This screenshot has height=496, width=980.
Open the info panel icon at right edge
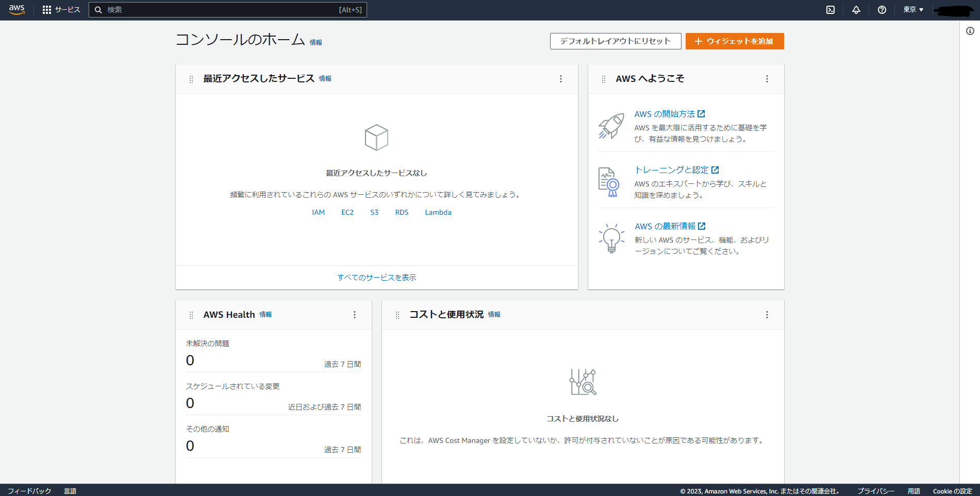970,31
